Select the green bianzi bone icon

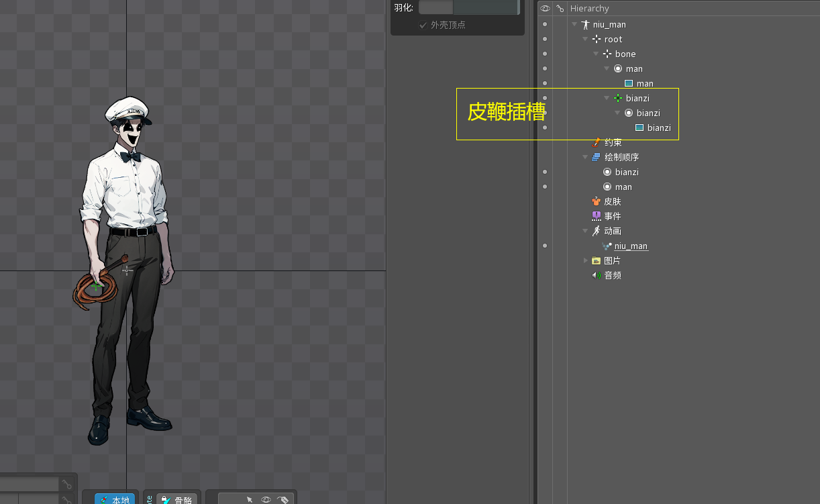pos(618,98)
